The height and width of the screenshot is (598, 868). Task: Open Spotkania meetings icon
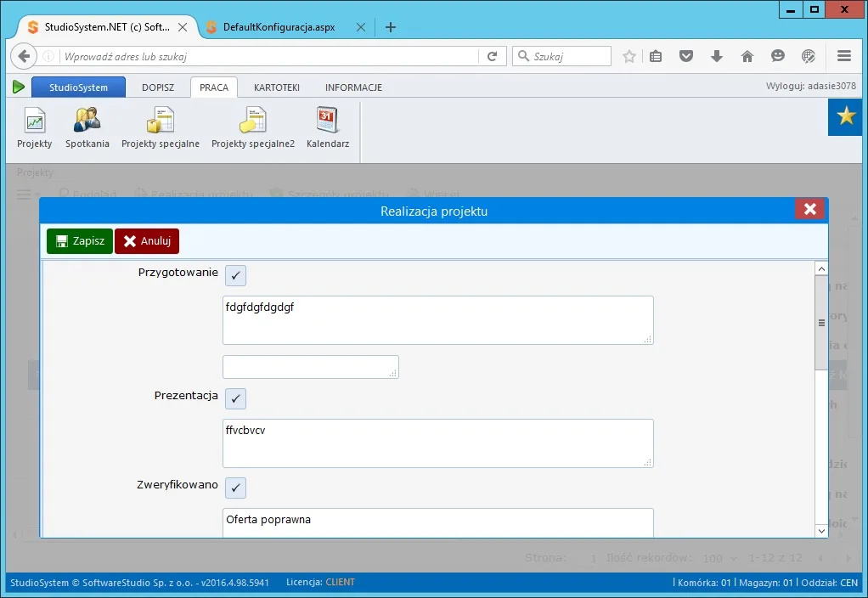[87, 128]
